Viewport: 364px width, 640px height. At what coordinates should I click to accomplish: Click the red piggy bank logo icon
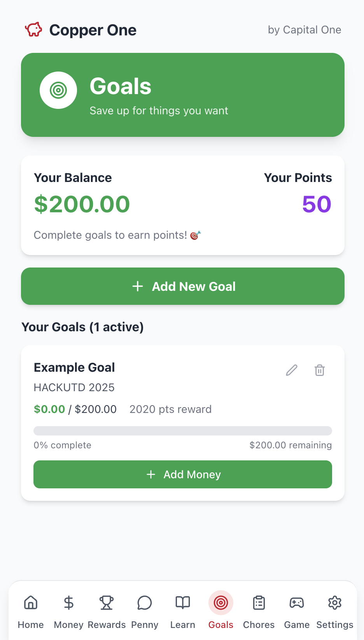pyautogui.click(x=33, y=30)
